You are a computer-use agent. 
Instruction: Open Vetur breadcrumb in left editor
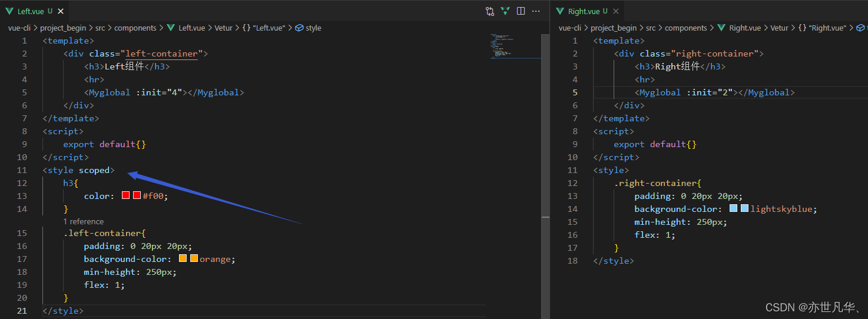click(x=225, y=28)
